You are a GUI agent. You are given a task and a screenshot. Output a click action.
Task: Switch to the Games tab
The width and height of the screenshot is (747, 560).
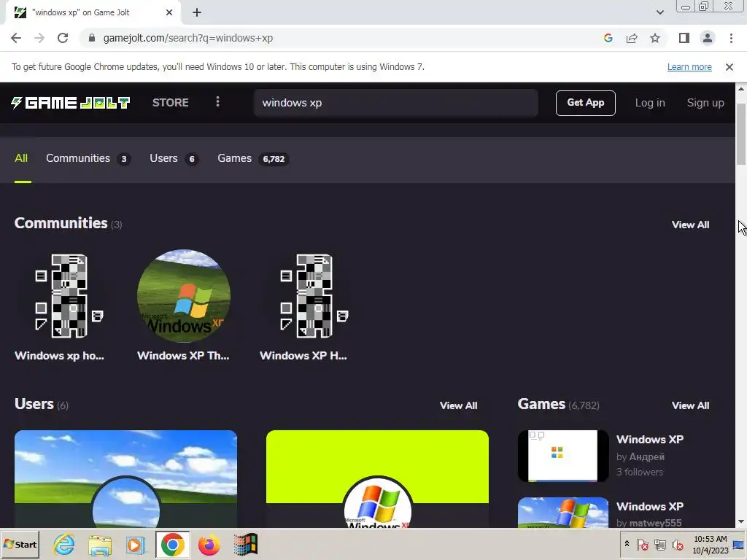(253, 158)
